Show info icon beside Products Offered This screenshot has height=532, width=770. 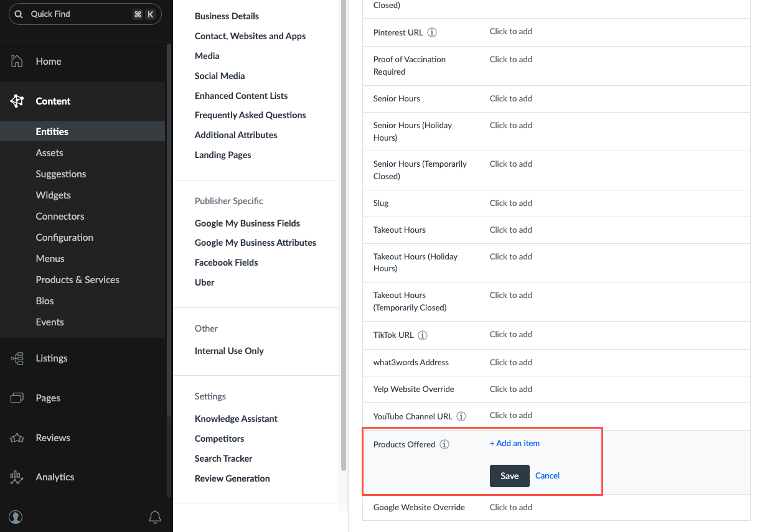pyautogui.click(x=444, y=444)
